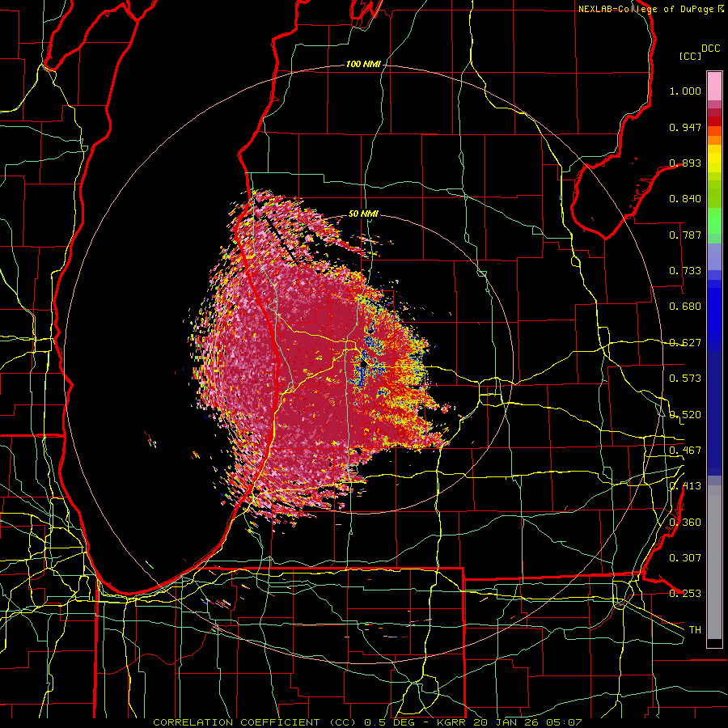This screenshot has height=728, width=728.
Task: Click the 0.467 scale value
Action: [x=685, y=451]
